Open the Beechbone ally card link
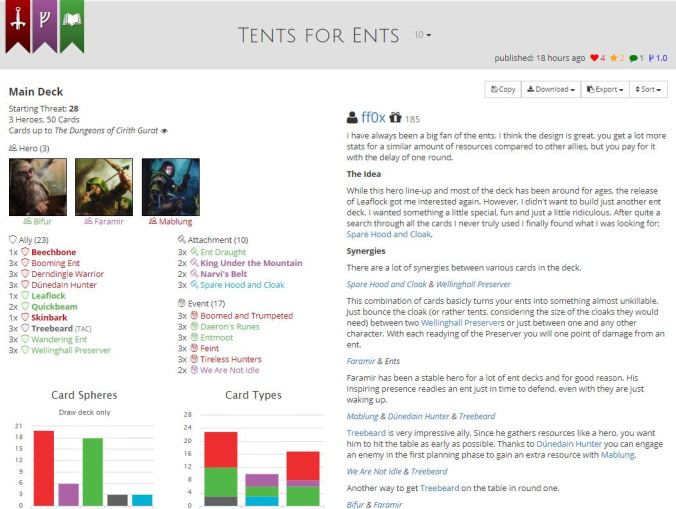The width and height of the screenshot is (676, 509). pyautogui.click(x=53, y=252)
